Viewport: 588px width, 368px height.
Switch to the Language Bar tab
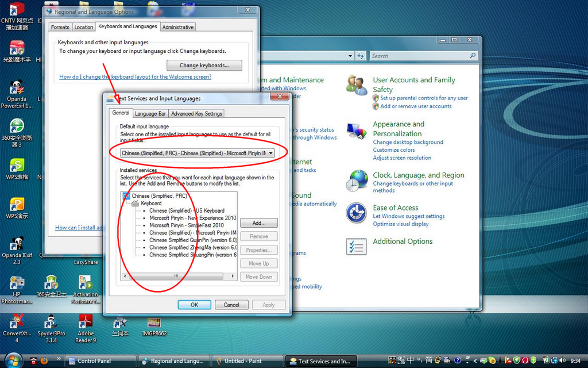click(x=150, y=113)
